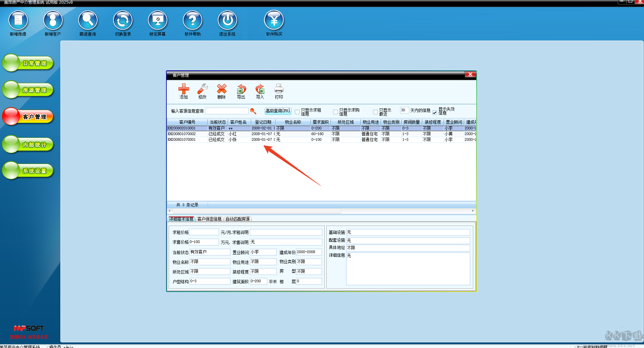
Task: Open the 自动匹配房源 tab
Action: coord(237,219)
